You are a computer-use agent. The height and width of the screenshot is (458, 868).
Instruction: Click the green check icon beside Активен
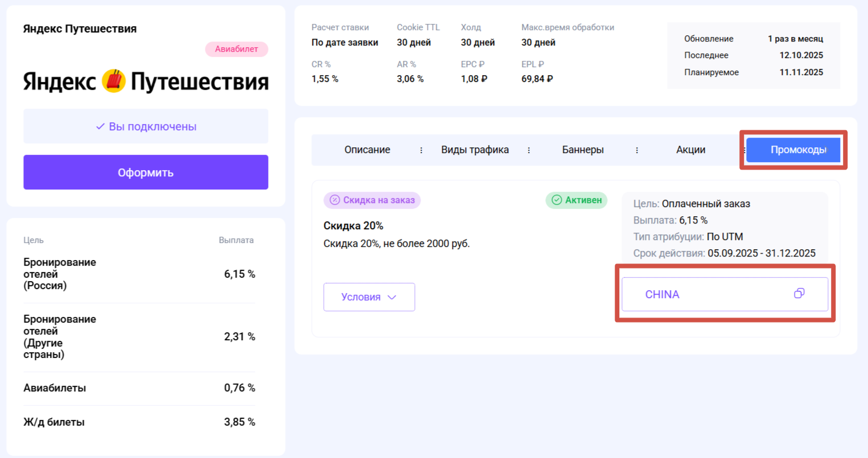pos(557,200)
